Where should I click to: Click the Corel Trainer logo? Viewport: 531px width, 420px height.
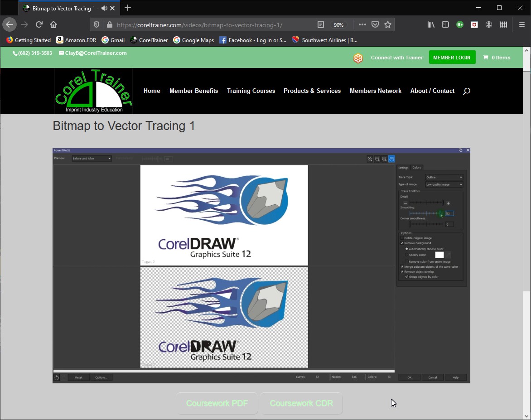point(93,91)
